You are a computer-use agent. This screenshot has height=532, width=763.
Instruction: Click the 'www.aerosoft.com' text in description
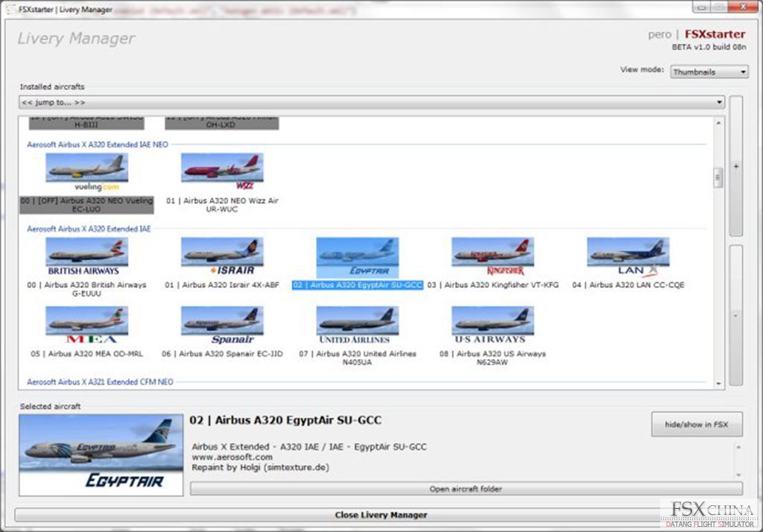232,457
